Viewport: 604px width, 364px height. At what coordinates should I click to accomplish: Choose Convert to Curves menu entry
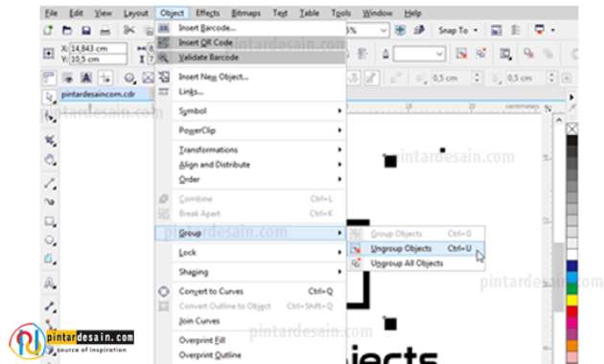click(x=251, y=291)
